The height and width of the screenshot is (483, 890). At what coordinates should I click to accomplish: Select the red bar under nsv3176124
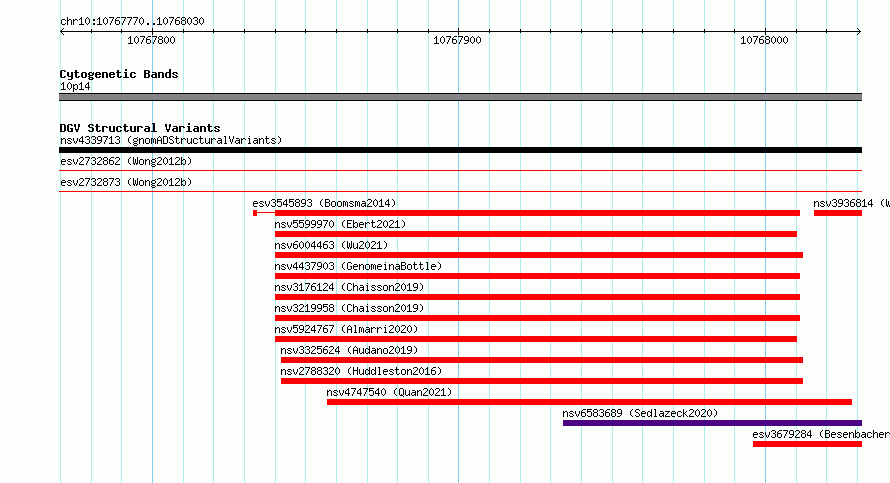click(538, 297)
